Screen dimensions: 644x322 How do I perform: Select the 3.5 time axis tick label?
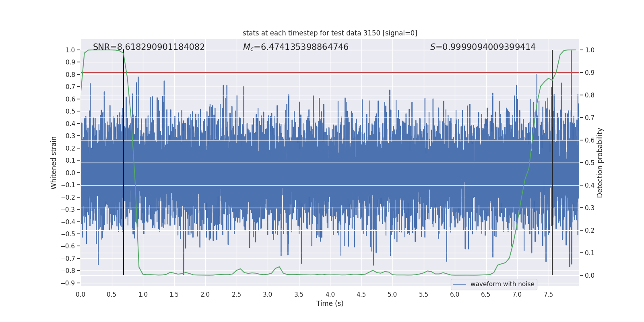299,294
